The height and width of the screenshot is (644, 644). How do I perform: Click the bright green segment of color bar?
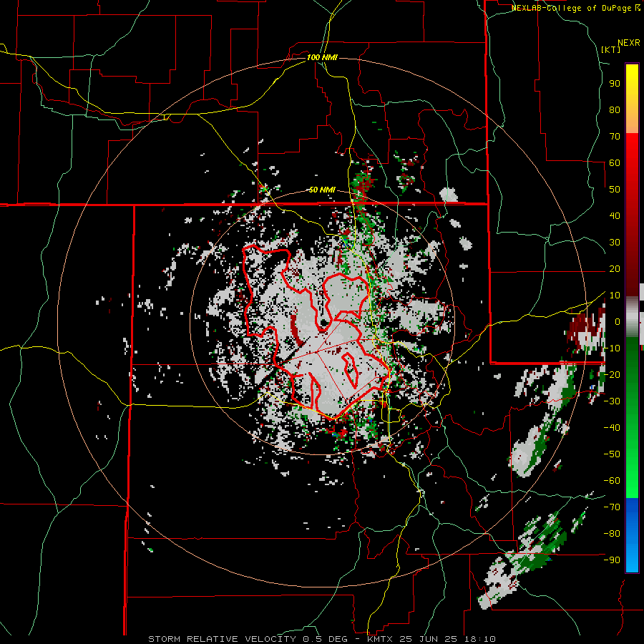632,472
